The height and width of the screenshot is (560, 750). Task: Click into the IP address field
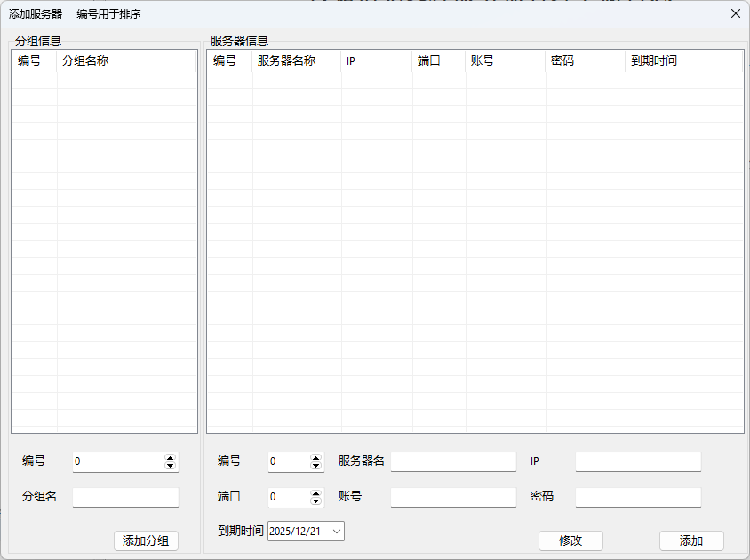coord(638,461)
